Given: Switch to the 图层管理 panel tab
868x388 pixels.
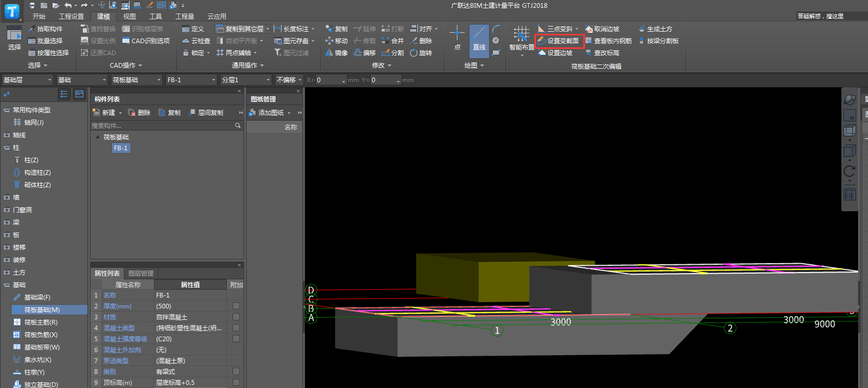Looking at the screenshot, I should tap(141, 274).
